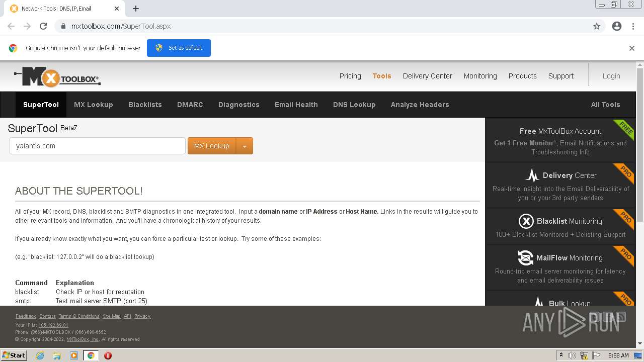Open the media player taskbar icon
Image resolution: width=644 pixels, height=362 pixels.
click(74, 355)
